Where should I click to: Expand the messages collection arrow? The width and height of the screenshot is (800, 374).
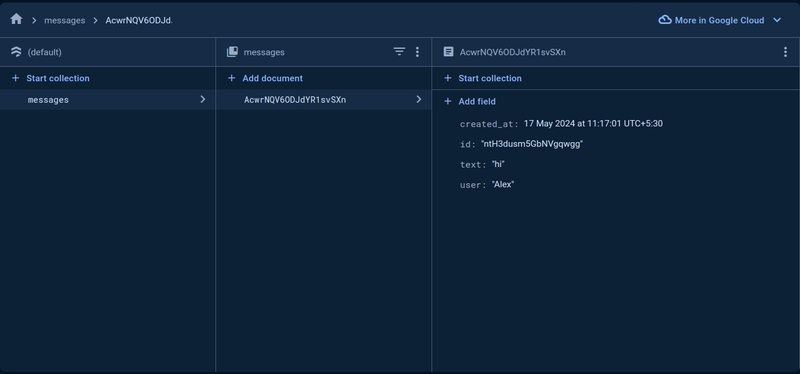203,99
